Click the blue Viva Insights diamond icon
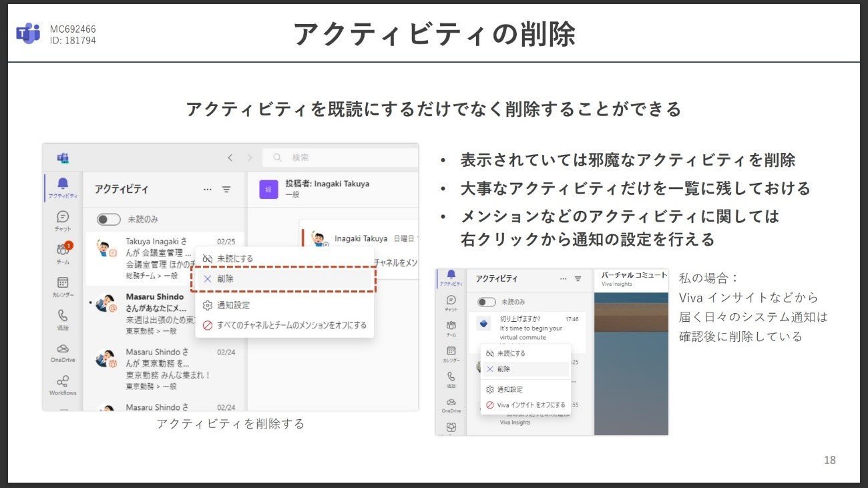The width and height of the screenshot is (868, 488). (x=485, y=324)
